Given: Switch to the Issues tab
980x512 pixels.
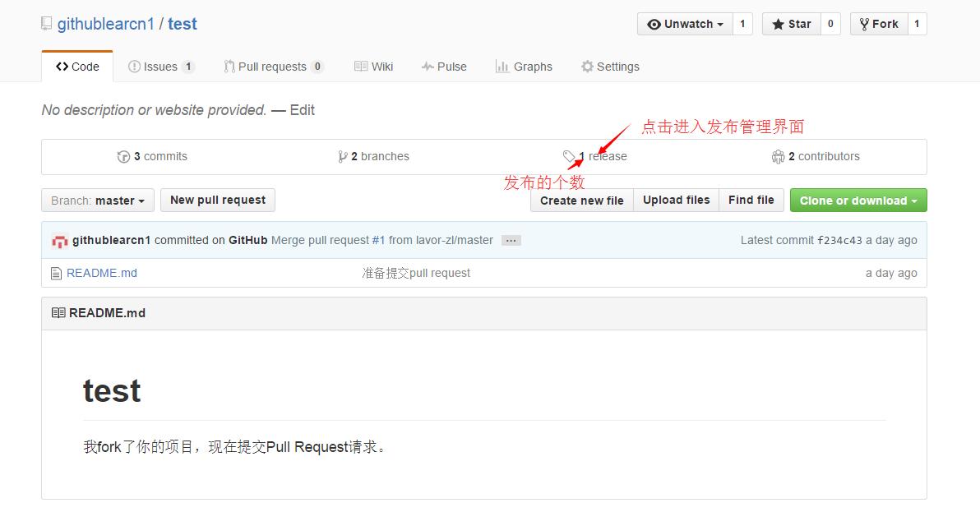Looking at the screenshot, I should pyautogui.click(x=161, y=67).
